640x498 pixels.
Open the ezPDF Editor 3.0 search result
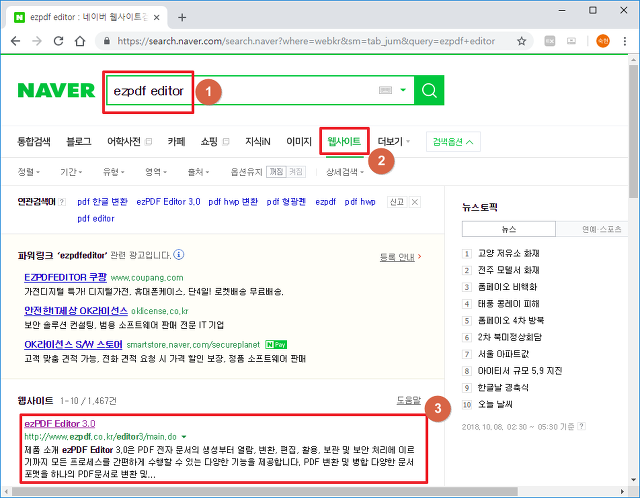pos(60,423)
